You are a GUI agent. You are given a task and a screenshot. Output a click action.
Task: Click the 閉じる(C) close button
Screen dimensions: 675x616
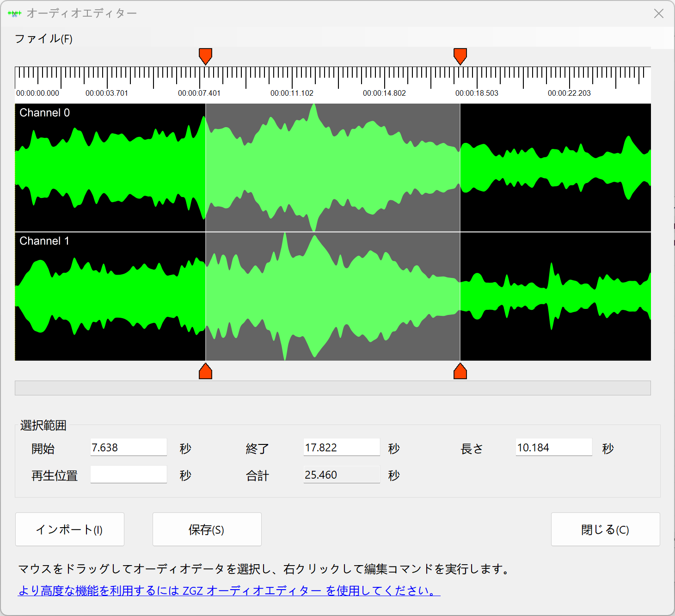(606, 530)
